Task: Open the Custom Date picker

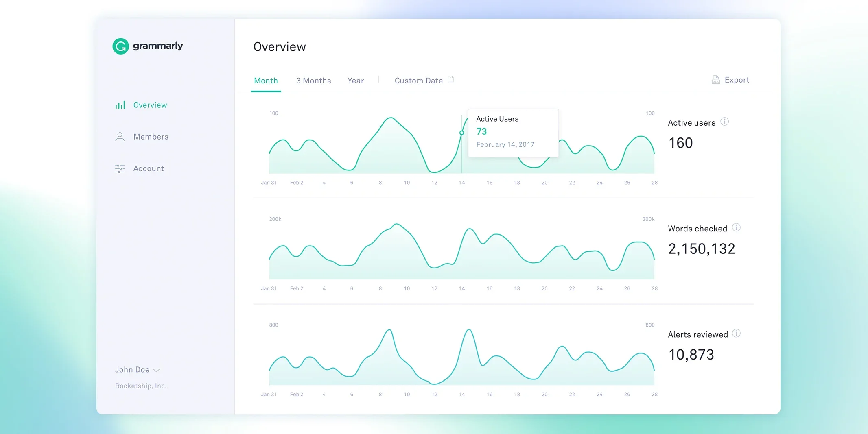Action: [x=424, y=81]
